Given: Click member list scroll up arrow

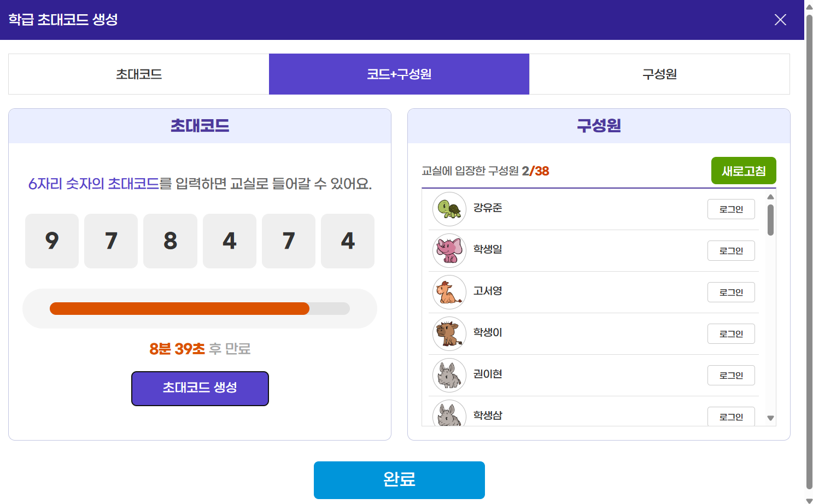Looking at the screenshot, I should pyautogui.click(x=770, y=197).
